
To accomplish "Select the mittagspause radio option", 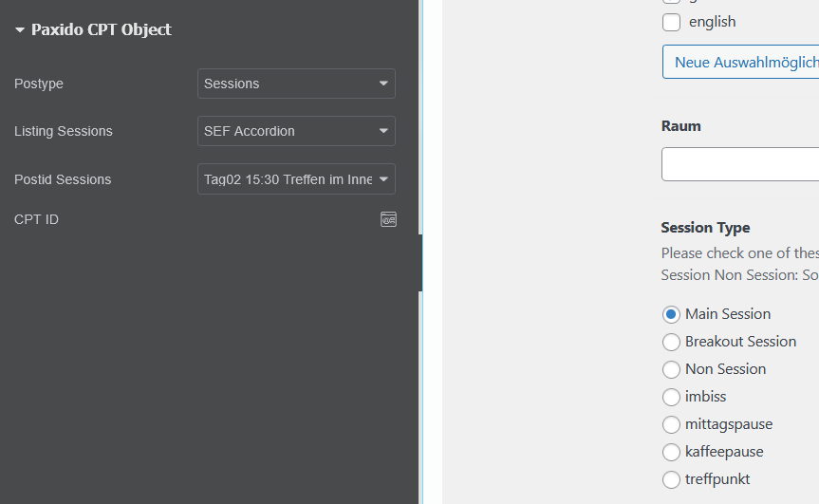I will click(671, 424).
